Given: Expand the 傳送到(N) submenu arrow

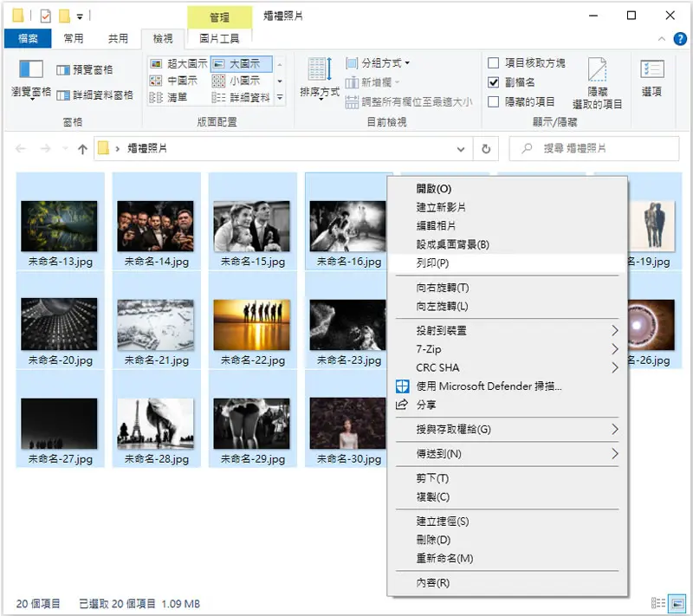Looking at the screenshot, I should tap(614, 453).
